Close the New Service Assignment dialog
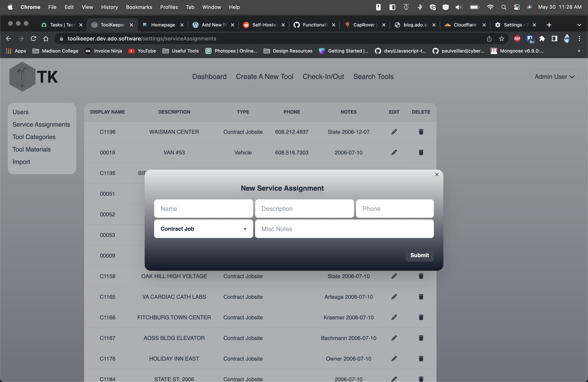Screen dimensions: 588x382 (x=437, y=174)
